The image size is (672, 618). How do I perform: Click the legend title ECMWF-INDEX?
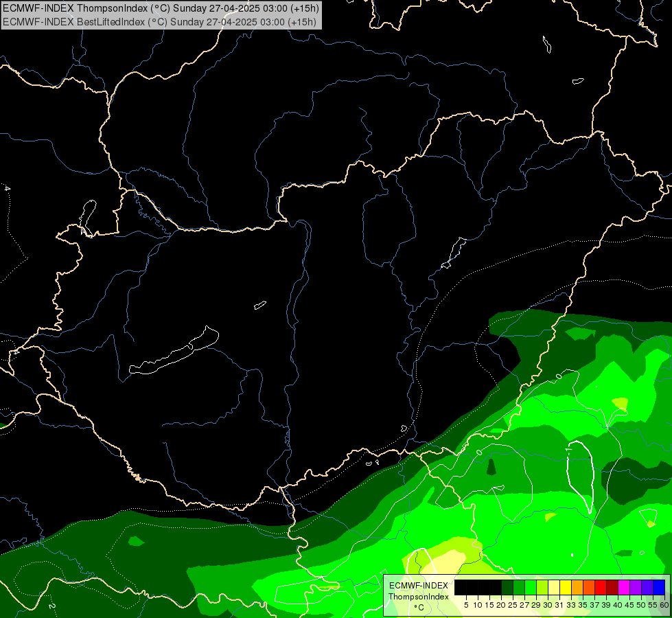pos(419,586)
